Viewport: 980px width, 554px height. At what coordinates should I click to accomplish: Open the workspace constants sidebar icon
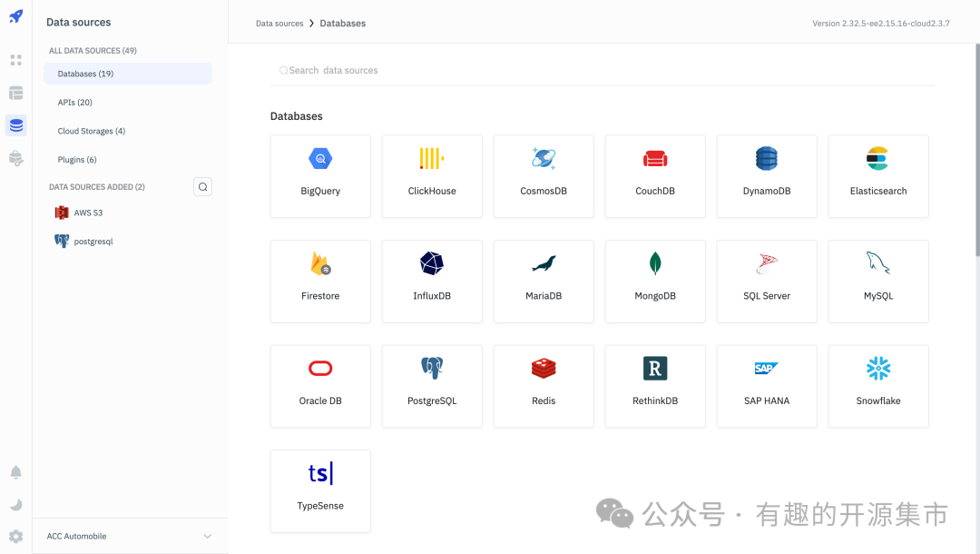(x=16, y=158)
